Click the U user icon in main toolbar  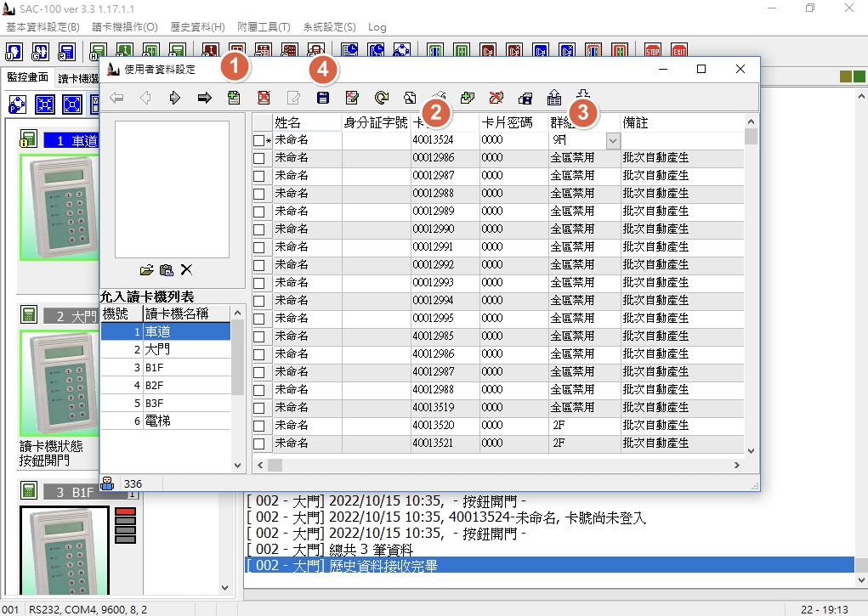[14, 52]
